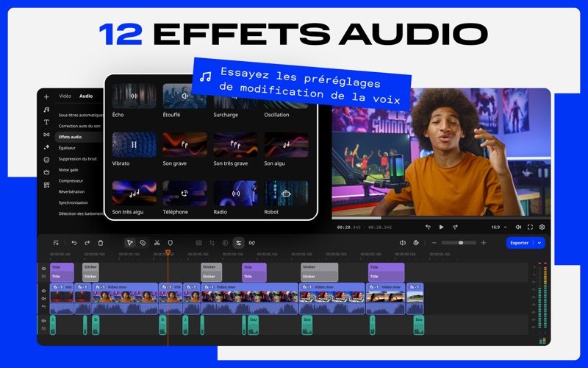
Task: Open the stickers smiley icon in sidebar
Action: (46, 160)
